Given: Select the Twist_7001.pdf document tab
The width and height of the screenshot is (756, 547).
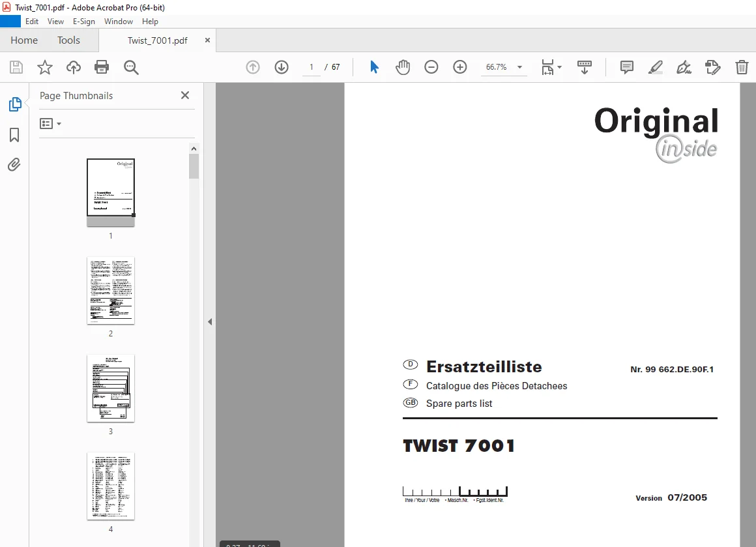Looking at the screenshot, I should click(157, 40).
